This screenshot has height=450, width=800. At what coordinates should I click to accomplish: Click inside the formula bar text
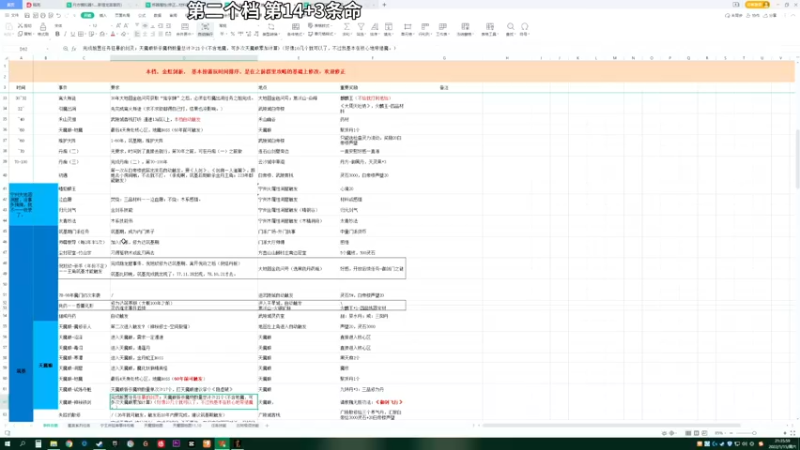[x=239, y=48]
